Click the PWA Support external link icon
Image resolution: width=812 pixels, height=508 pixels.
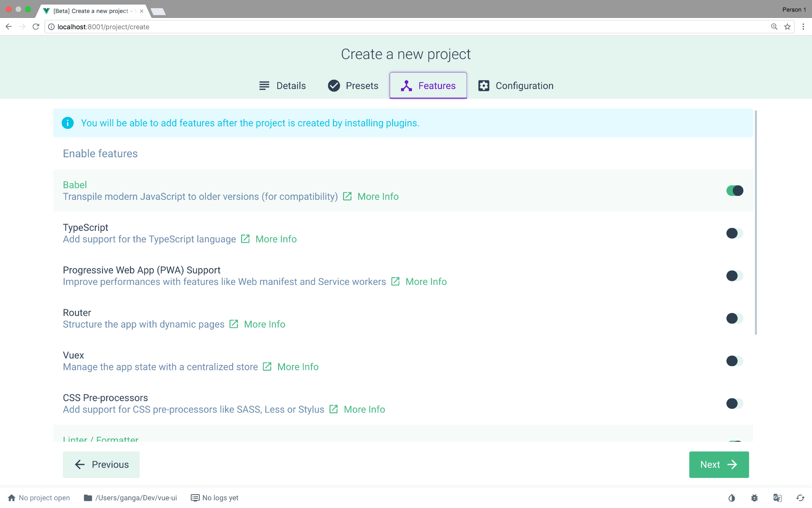pos(395,282)
